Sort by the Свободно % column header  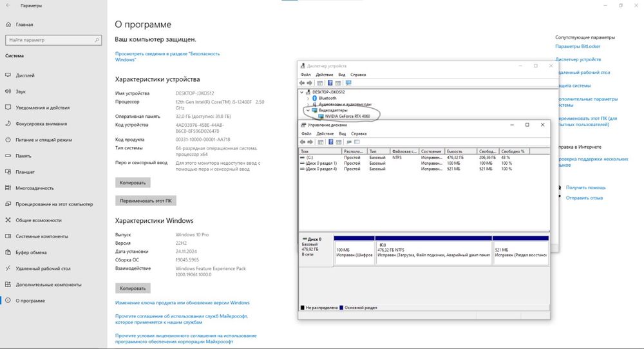515,151
